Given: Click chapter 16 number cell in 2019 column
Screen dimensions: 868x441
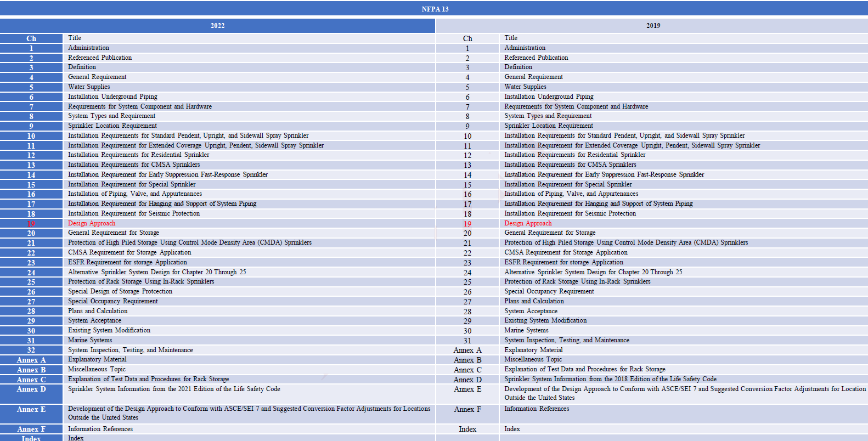Looking at the screenshot, I should [x=467, y=194].
